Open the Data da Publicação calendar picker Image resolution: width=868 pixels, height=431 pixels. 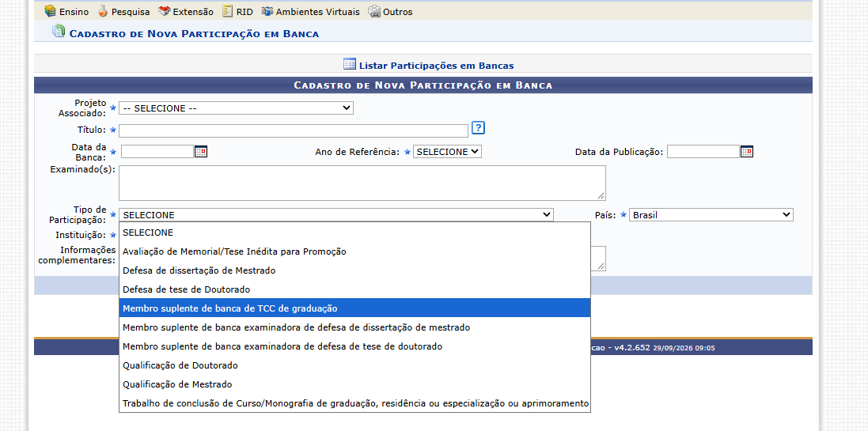point(747,152)
